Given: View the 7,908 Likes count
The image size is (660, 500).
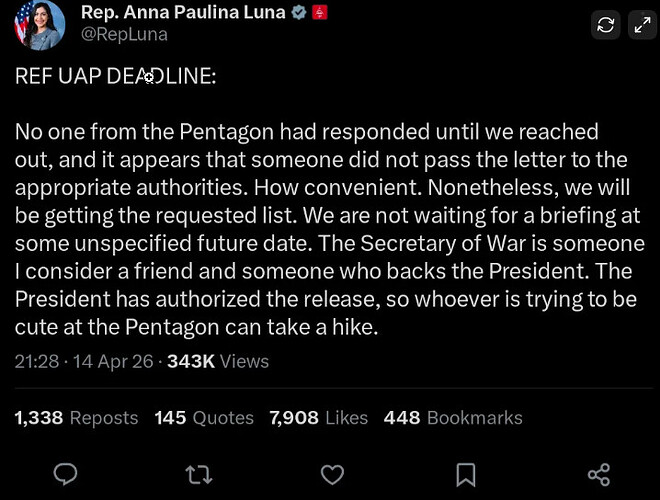Looking at the screenshot, I should click(x=318, y=418).
